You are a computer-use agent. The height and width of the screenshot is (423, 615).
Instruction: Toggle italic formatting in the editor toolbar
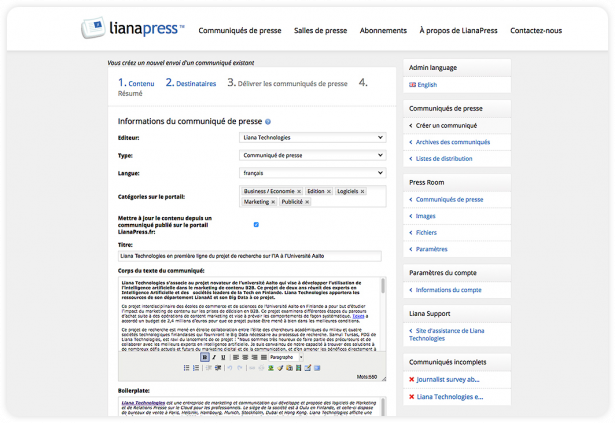click(x=214, y=357)
